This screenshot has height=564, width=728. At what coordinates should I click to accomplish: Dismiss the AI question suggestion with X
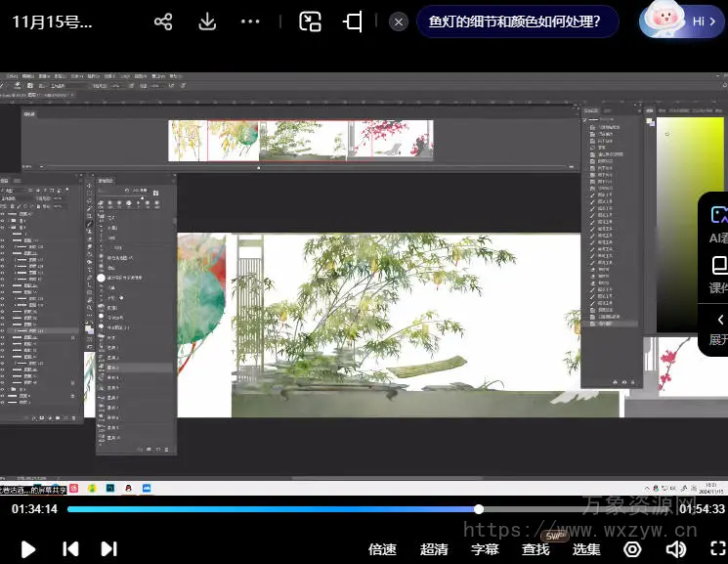coord(398,22)
